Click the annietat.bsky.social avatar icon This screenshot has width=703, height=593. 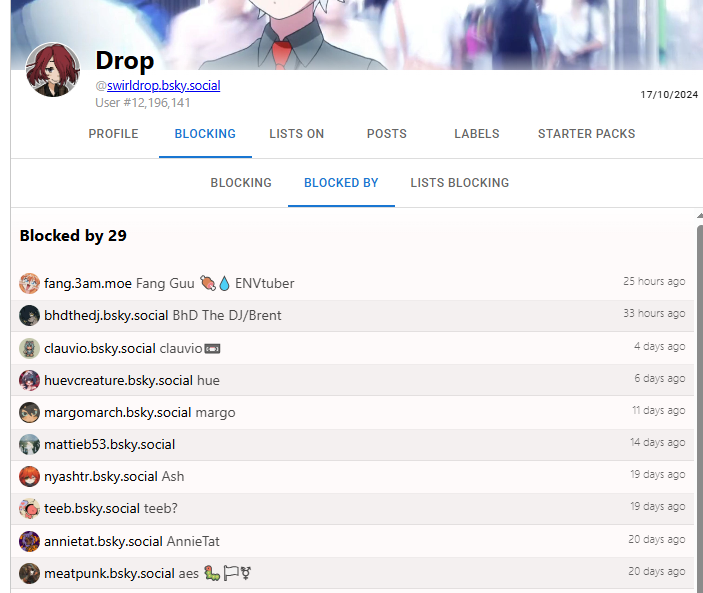pos(30,541)
